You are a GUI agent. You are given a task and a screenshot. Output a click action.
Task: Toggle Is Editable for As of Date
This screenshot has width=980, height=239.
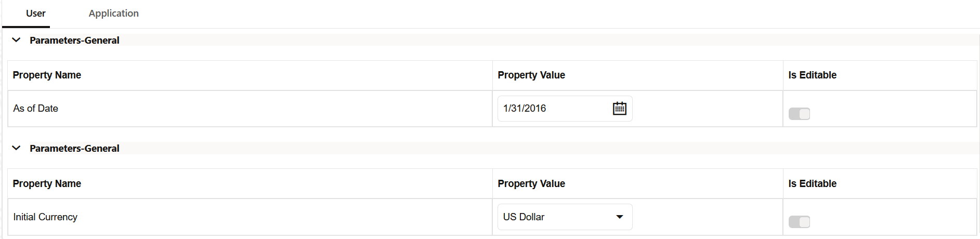(x=799, y=114)
